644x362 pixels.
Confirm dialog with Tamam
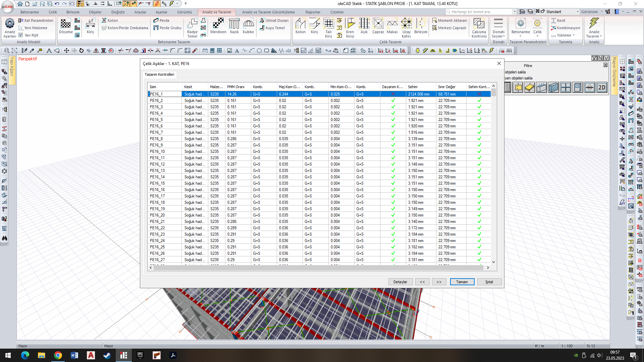[x=462, y=282]
